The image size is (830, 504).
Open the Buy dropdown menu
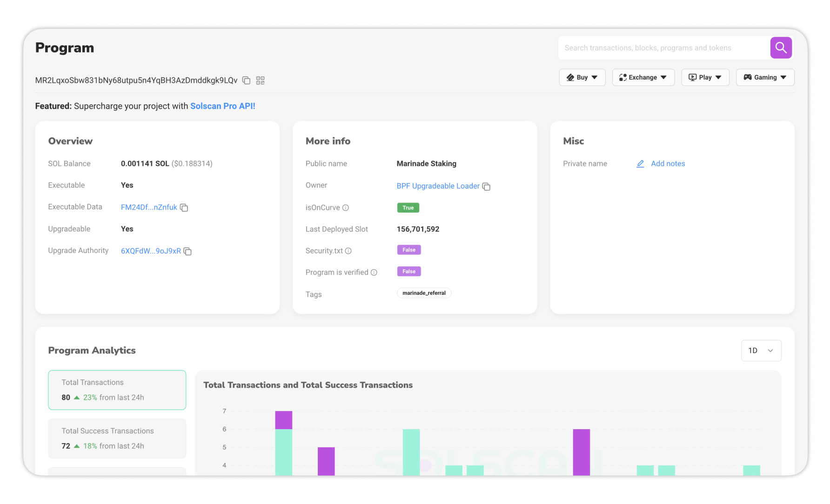pyautogui.click(x=582, y=77)
